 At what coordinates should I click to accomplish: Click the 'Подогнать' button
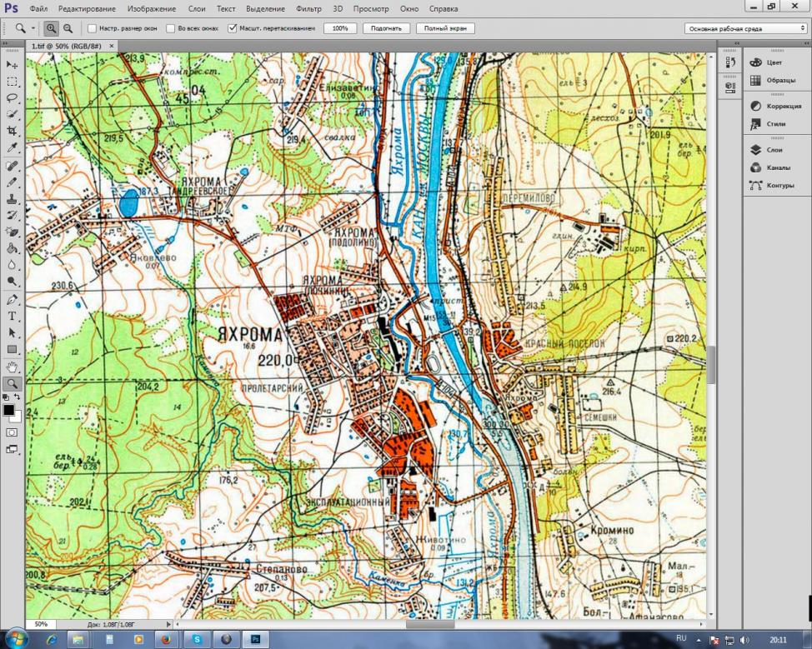pyautogui.click(x=387, y=28)
